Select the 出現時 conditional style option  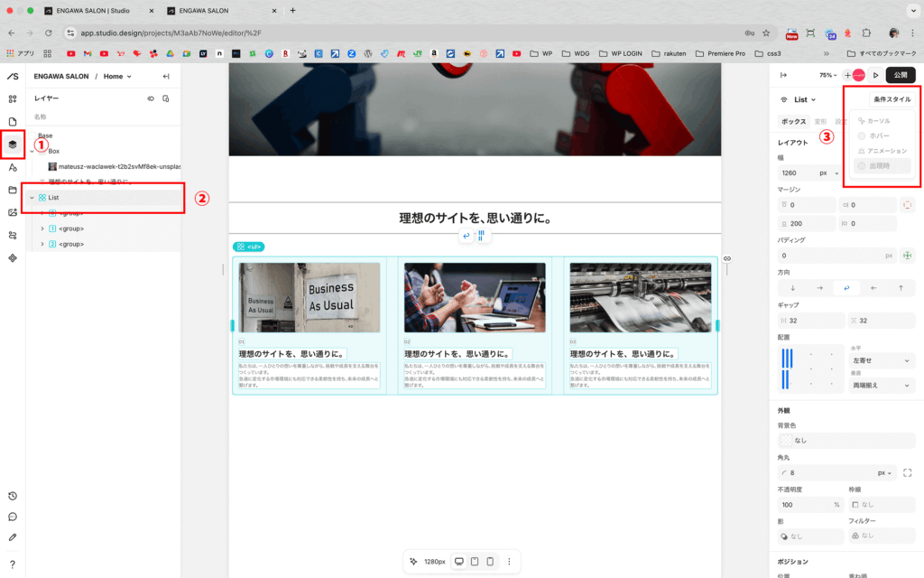pyautogui.click(x=878, y=166)
